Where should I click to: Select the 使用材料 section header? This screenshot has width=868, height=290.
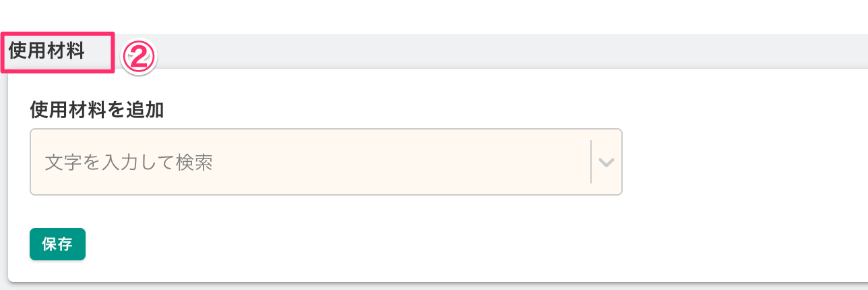click(x=46, y=52)
